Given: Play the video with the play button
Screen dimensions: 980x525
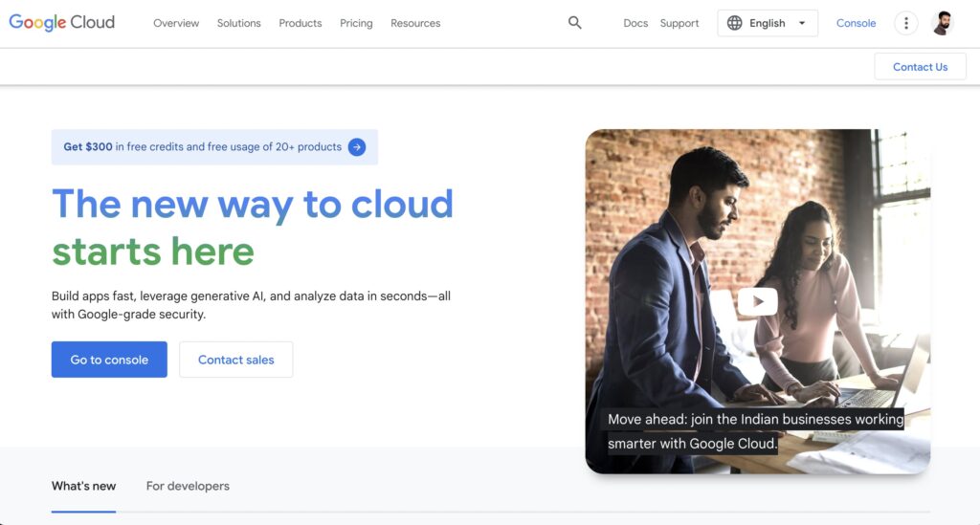Looking at the screenshot, I should 758,301.
